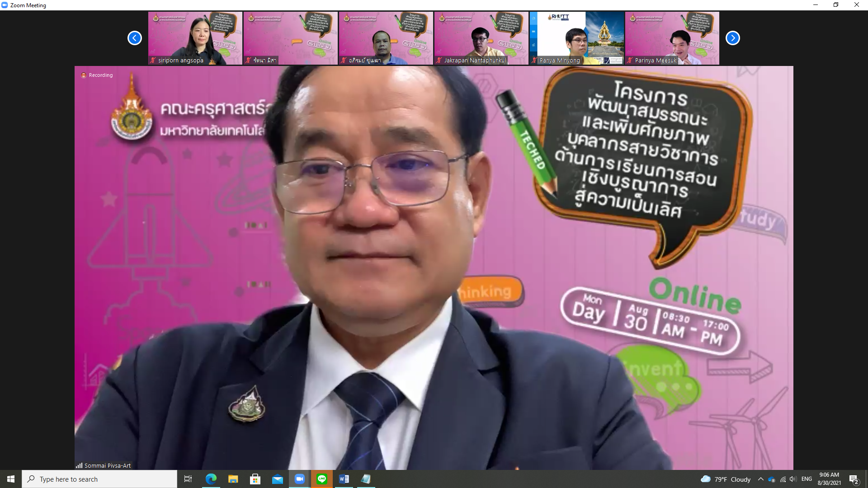Click the Recording indicator
Screen dimensions: 868x488
coord(97,75)
